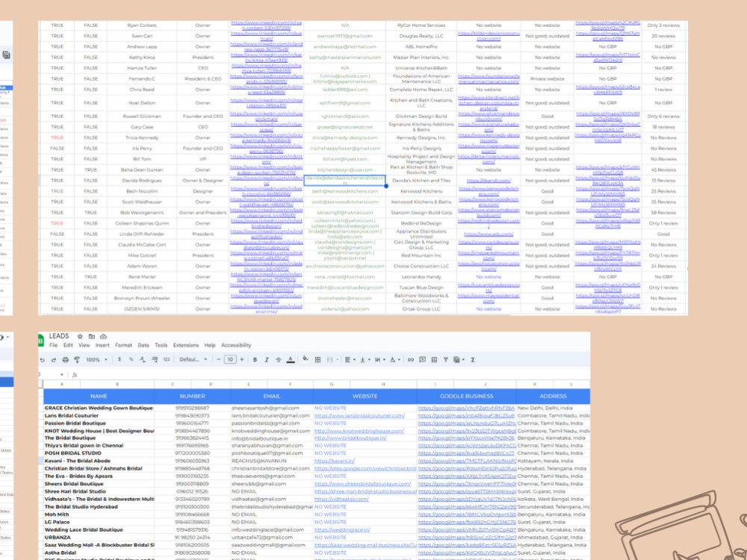
Task: Click the ADDRESS header cell
Action: pyautogui.click(x=553, y=396)
